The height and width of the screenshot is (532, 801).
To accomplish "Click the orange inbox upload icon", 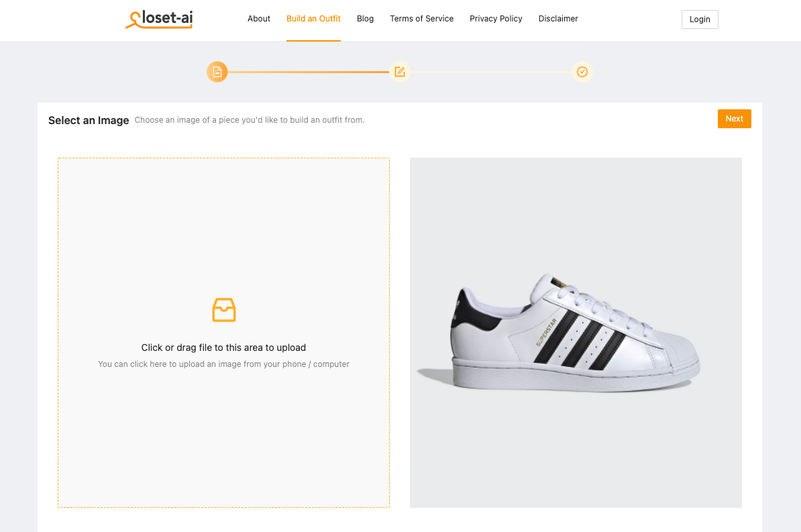I will [224, 310].
